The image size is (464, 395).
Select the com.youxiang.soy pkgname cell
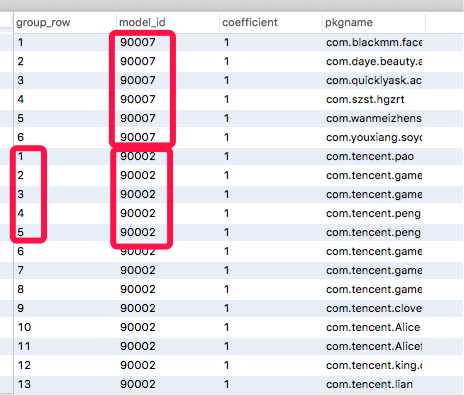[x=374, y=137]
